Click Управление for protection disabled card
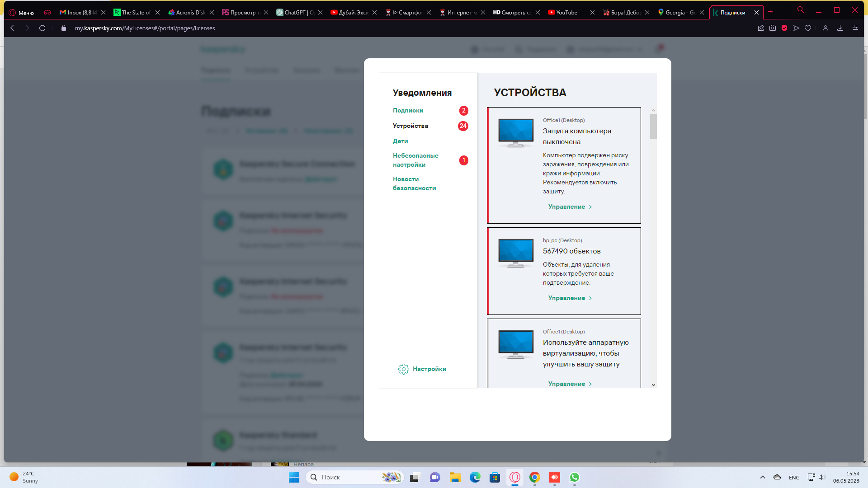Screen dimensions: 868x488 point(570,206)
